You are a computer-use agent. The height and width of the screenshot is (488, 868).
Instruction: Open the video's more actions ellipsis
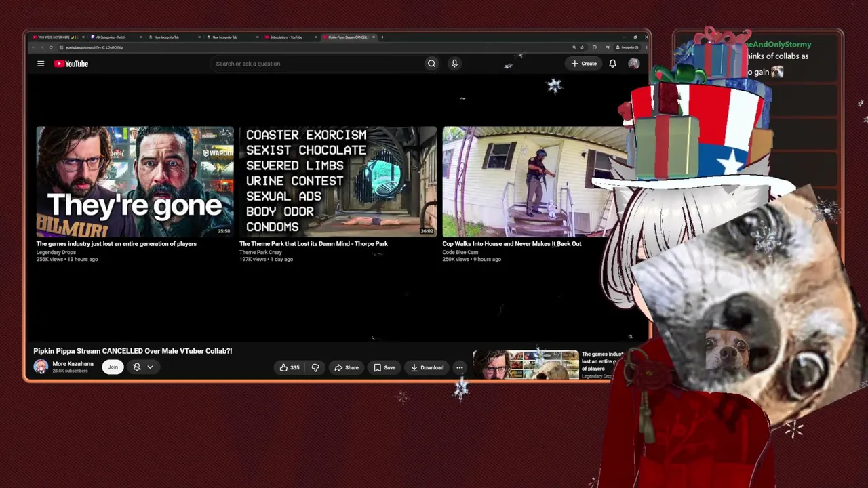[460, 367]
